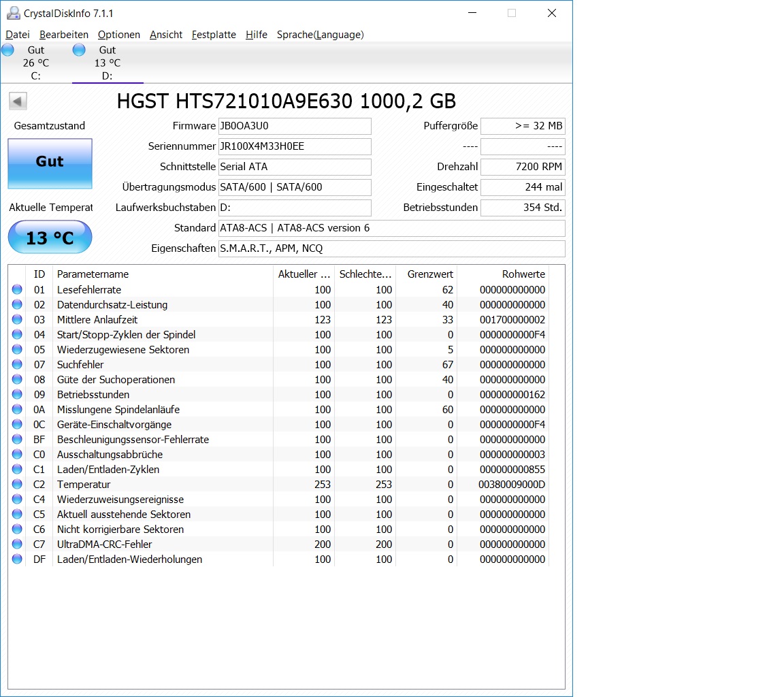Click the Aktueller column header
The image size is (784, 697).
point(304,274)
